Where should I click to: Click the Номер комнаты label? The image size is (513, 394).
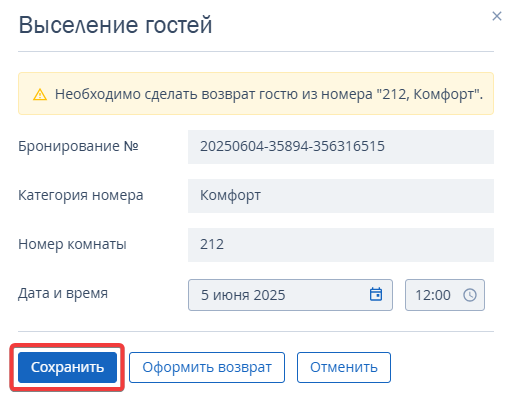[72, 244]
